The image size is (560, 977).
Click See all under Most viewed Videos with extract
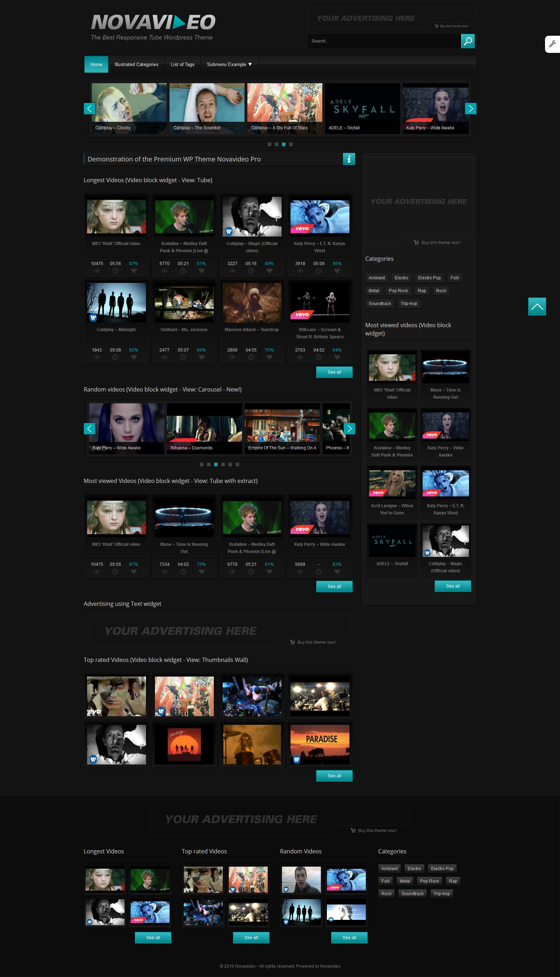point(334,587)
